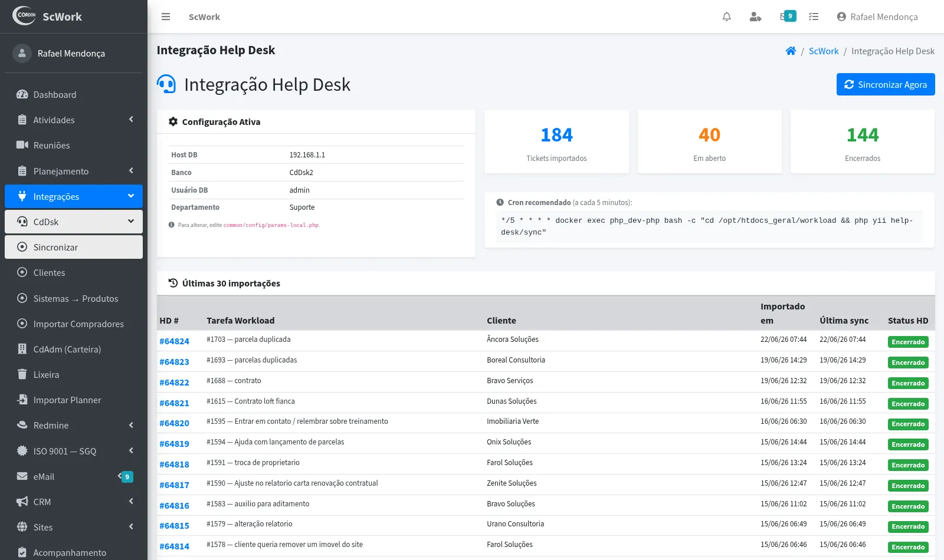Viewport: 944px width, 560px height.
Task: Click the ISO 9001 — SGQ certificate icon
Action: [22, 451]
